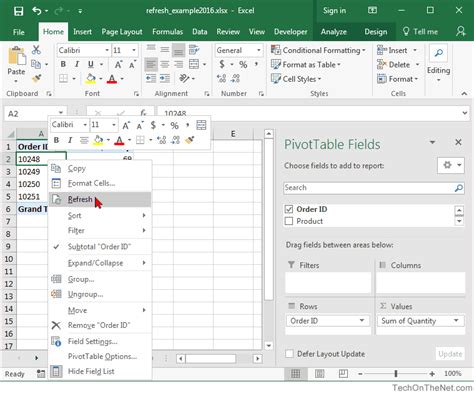Open Order ID dropdown in Rows area
The width and height of the screenshot is (474, 397).
(362, 321)
